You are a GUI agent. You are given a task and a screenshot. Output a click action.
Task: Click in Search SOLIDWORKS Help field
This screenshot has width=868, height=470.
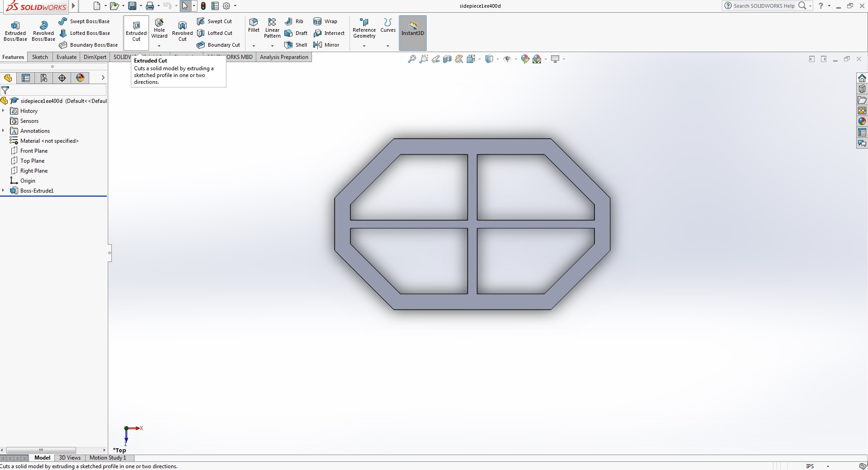(763, 6)
